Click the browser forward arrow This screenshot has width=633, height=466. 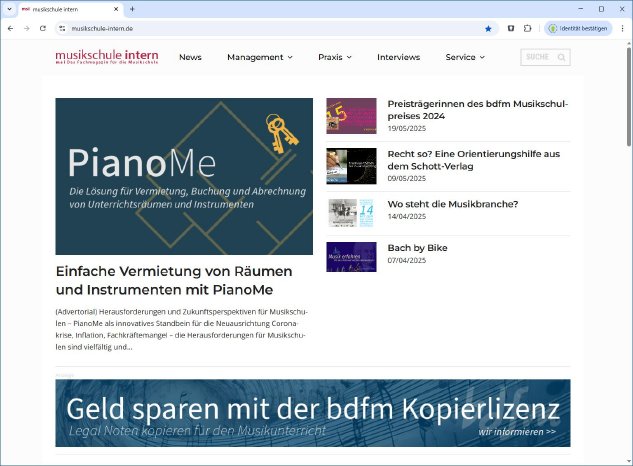tap(27, 28)
